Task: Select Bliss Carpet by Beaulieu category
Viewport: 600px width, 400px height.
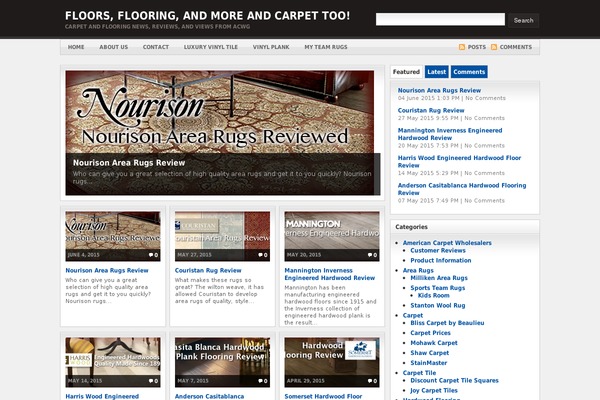Action: tap(447, 323)
